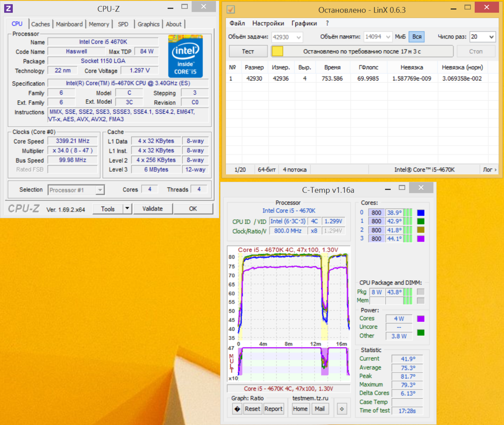Click the yellow status indicator in LinX

click(x=277, y=52)
